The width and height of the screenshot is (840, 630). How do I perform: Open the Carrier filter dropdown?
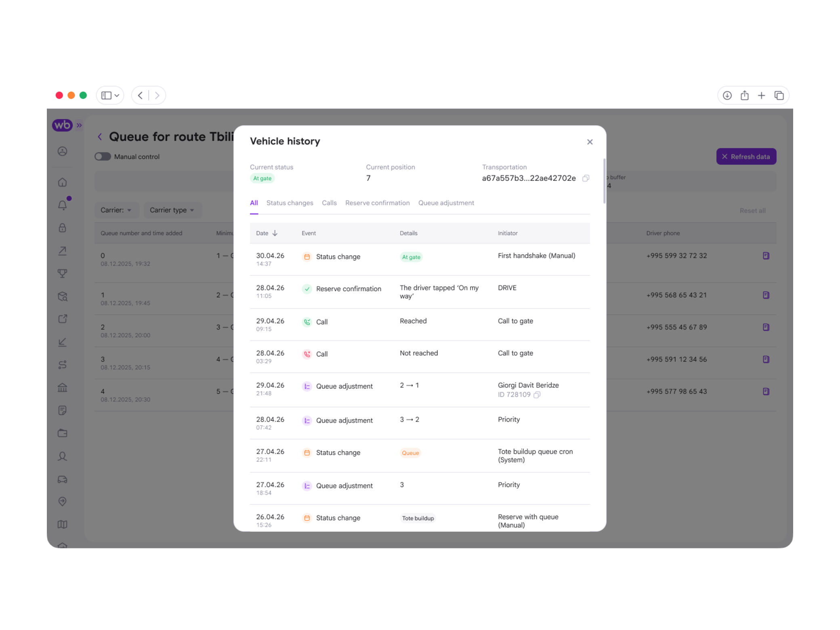(116, 210)
